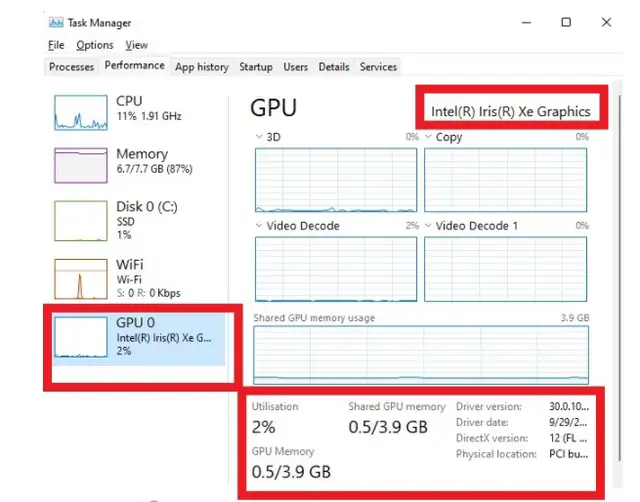Click the DirectX version 12 (FL value
The width and height of the screenshot is (640, 502).
(x=568, y=438)
